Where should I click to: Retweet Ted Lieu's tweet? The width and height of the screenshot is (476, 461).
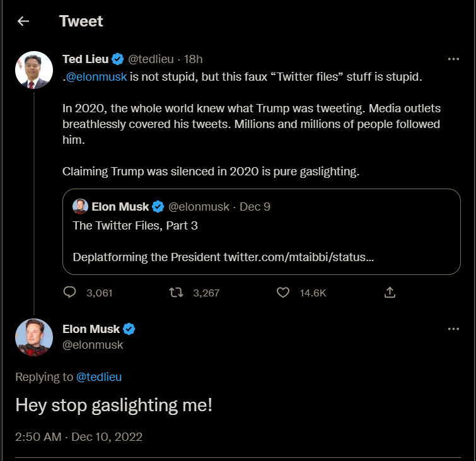point(176,293)
